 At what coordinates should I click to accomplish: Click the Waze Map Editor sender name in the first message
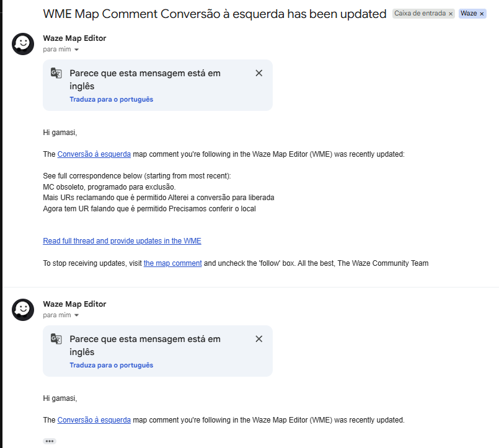click(74, 38)
